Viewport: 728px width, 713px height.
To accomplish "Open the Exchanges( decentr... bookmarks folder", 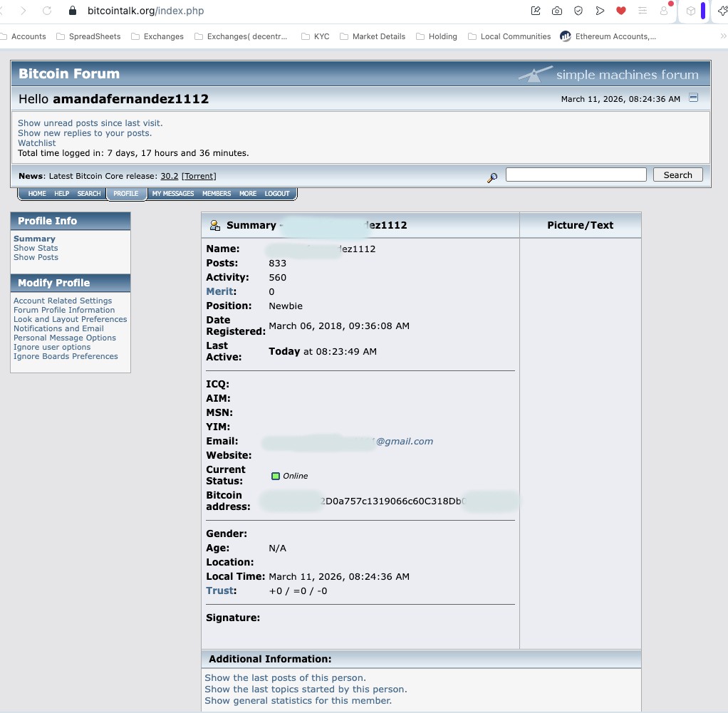I will pyautogui.click(x=241, y=36).
